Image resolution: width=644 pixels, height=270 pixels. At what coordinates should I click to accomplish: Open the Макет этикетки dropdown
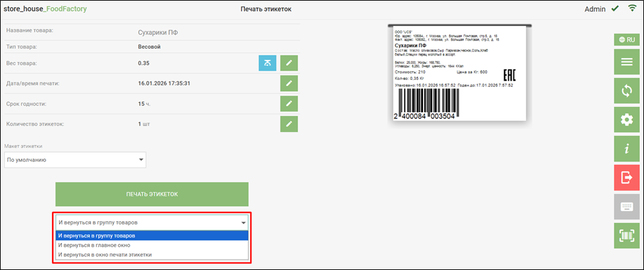click(75, 160)
